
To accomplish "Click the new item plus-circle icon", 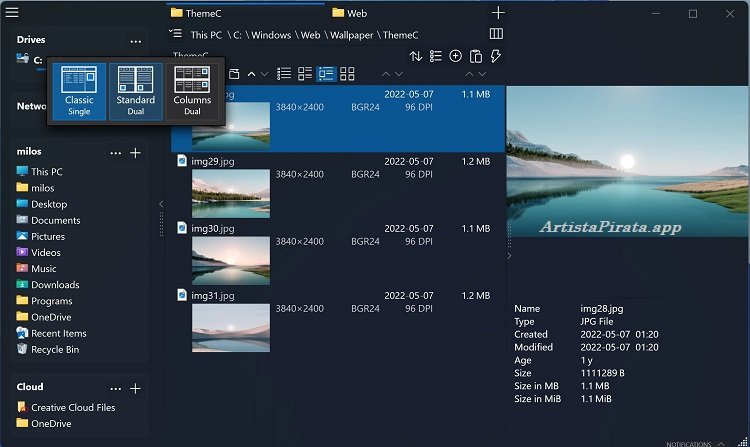I will click(x=455, y=56).
